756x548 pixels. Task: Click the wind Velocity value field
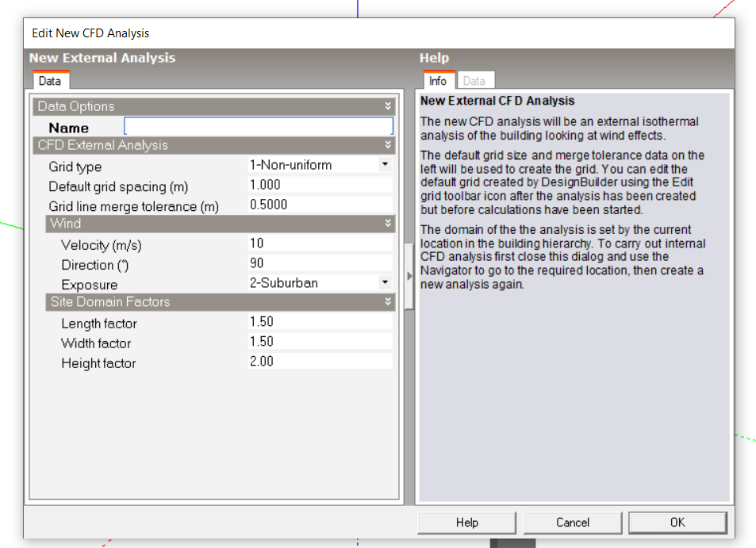click(320, 243)
